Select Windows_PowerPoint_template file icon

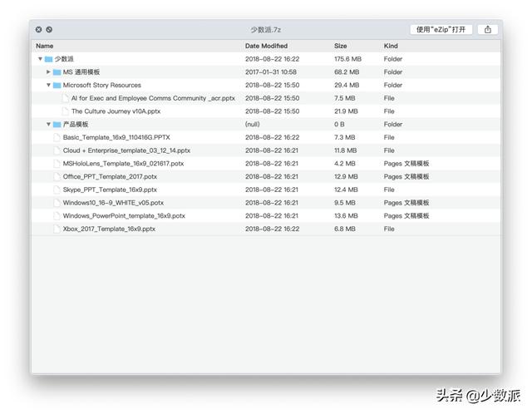57,216
